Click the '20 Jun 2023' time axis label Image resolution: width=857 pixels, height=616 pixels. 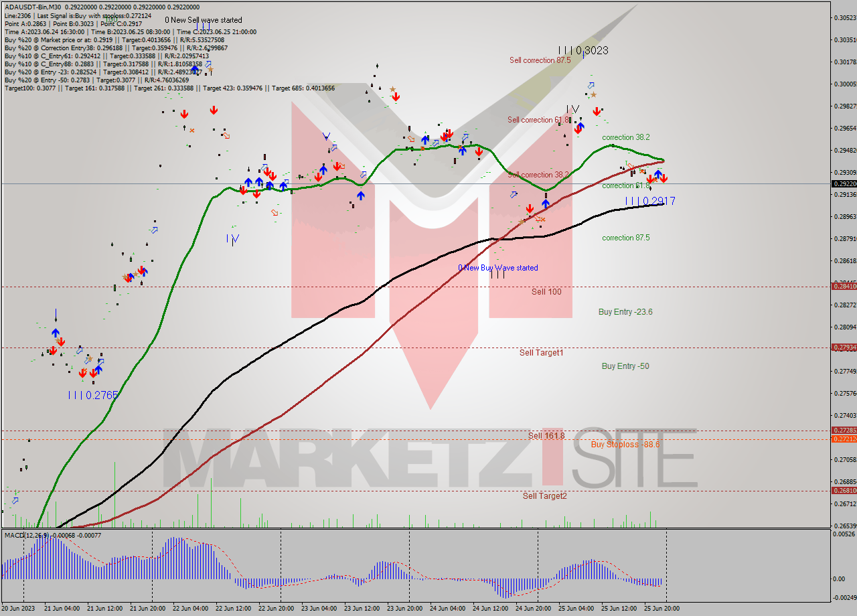click(18, 609)
